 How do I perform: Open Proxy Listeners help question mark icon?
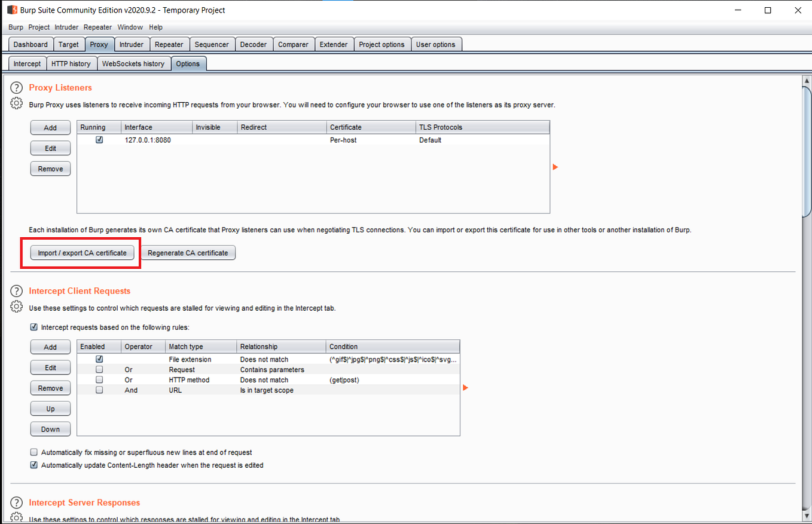click(17, 88)
